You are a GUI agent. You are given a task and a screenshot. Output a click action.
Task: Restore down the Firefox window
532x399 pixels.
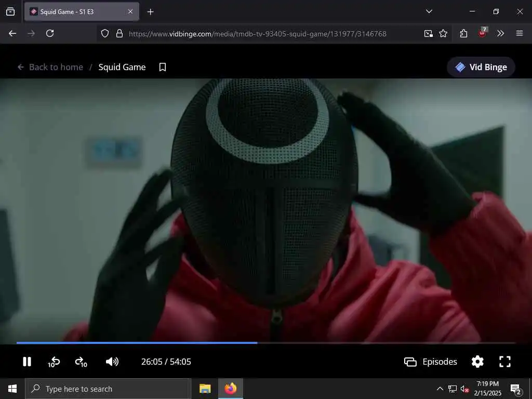[496, 11]
